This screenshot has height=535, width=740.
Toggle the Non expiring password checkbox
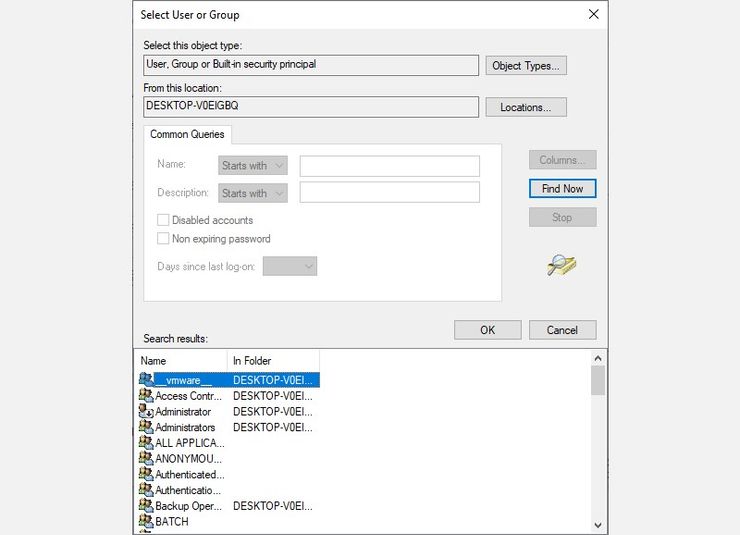point(163,239)
